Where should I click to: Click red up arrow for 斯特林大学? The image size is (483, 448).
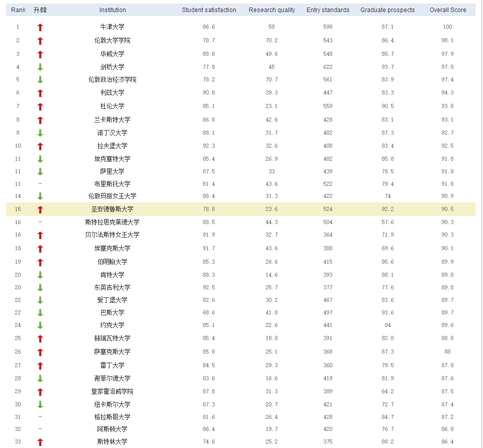[40, 442]
